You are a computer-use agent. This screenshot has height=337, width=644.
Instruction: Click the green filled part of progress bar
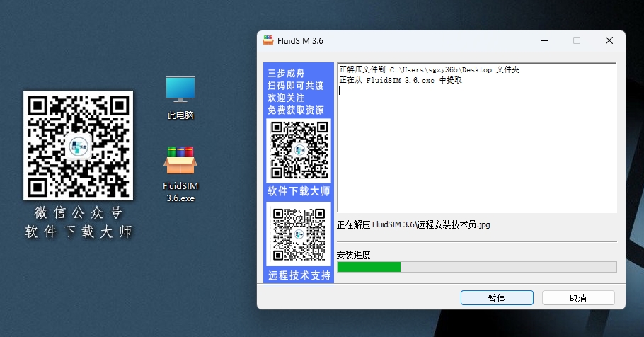[368, 267]
